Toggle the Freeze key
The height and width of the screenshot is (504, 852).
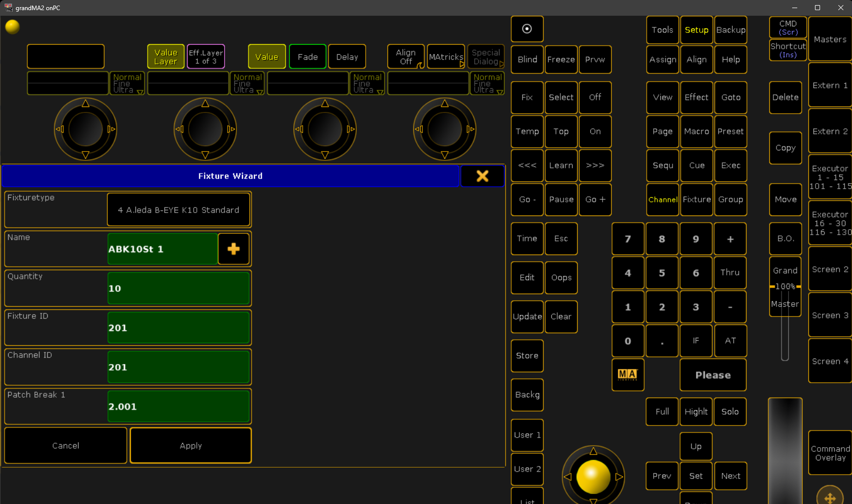click(x=561, y=59)
